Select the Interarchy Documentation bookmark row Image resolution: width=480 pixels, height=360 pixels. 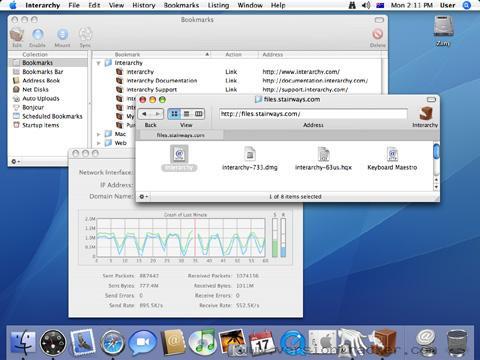pos(237,81)
